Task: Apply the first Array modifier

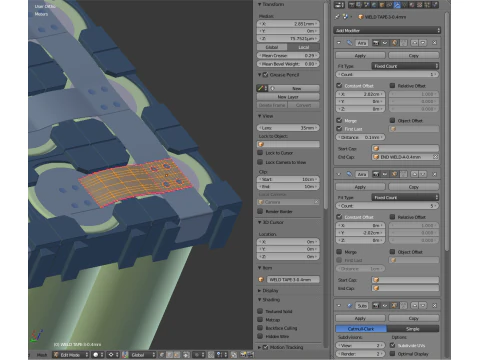Action: coord(360,55)
